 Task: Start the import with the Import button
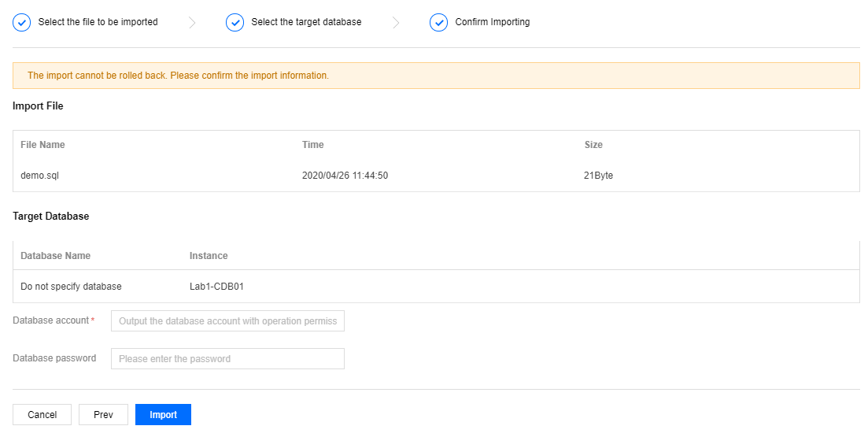(x=163, y=415)
